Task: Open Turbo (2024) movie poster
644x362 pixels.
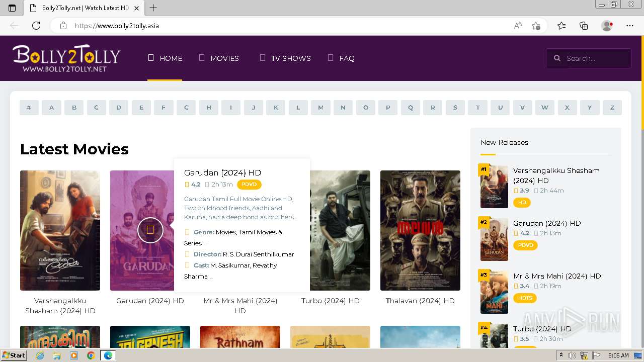Action: [x=340, y=230]
